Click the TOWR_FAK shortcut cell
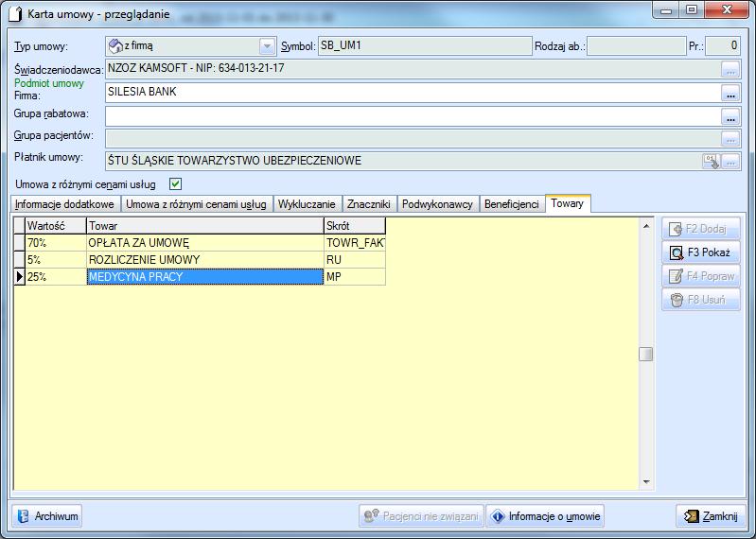Viewport: 756px width, 539px height. [x=355, y=243]
